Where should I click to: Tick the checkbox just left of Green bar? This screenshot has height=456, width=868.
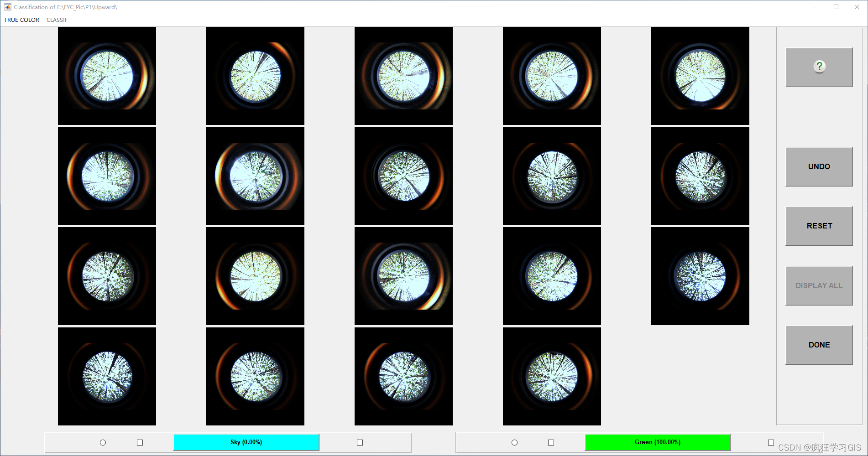coord(551,442)
